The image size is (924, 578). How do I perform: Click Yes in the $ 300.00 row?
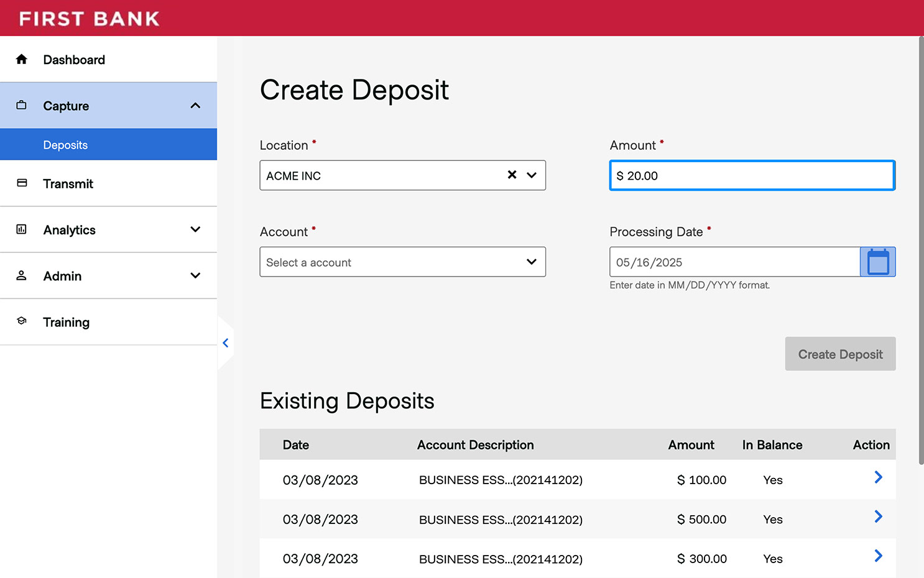pos(773,559)
